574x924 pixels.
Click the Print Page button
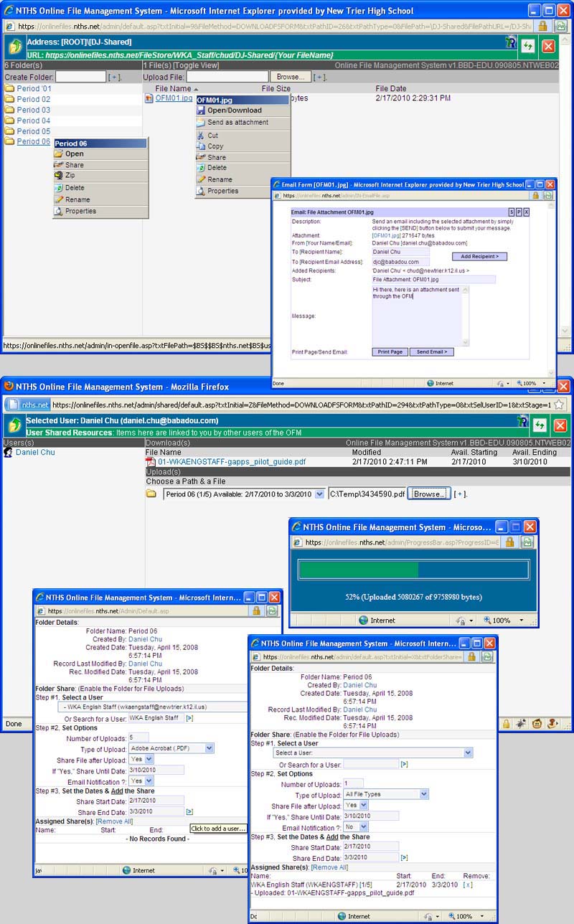pyautogui.click(x=390, y=352)
